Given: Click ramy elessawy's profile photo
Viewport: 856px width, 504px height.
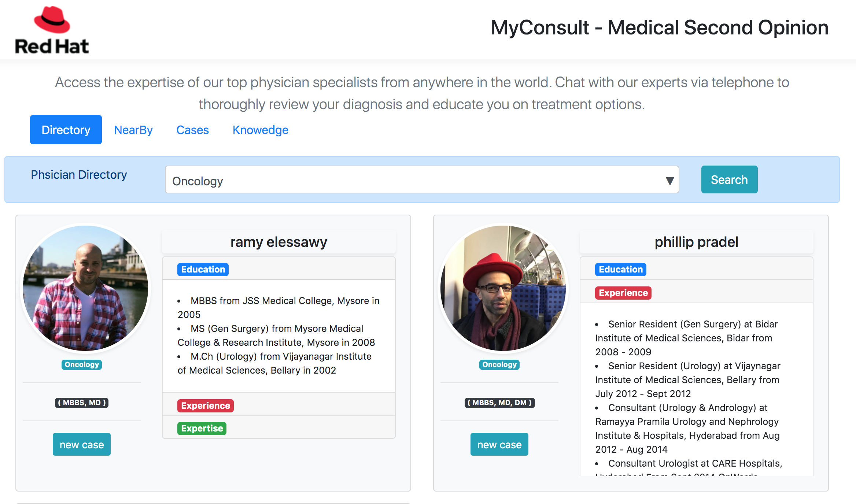Looking at the screenshot, I should (x=85, y=288).
